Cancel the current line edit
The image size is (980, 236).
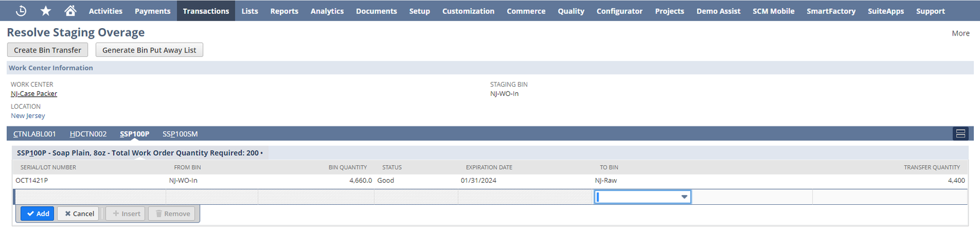79,213
